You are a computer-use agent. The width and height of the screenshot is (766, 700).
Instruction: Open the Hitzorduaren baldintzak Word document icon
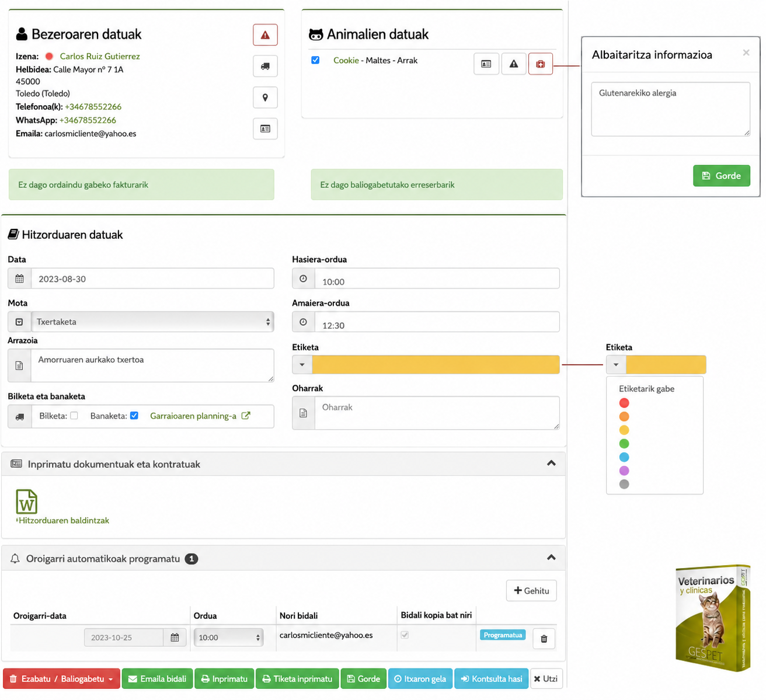[27, 502]
